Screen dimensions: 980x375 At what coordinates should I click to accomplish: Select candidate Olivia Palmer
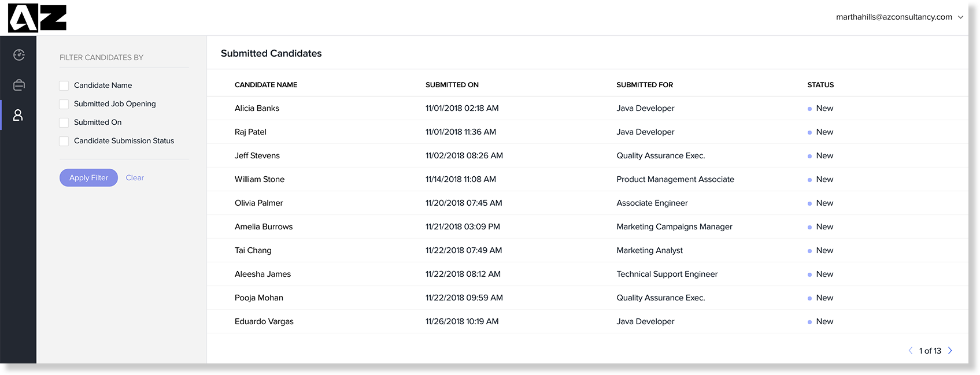pyautogui.click(x=259, y=203)
